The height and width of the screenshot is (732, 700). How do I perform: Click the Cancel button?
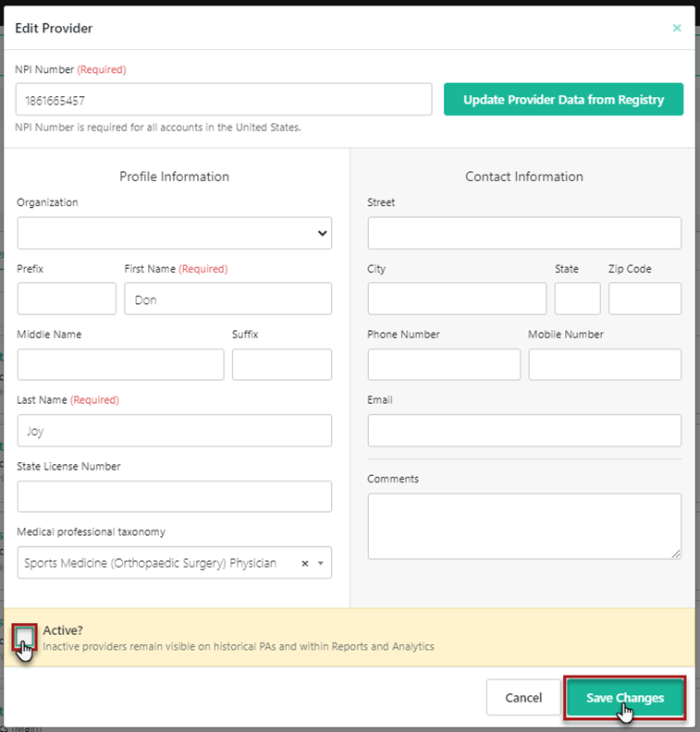[523, 698]
